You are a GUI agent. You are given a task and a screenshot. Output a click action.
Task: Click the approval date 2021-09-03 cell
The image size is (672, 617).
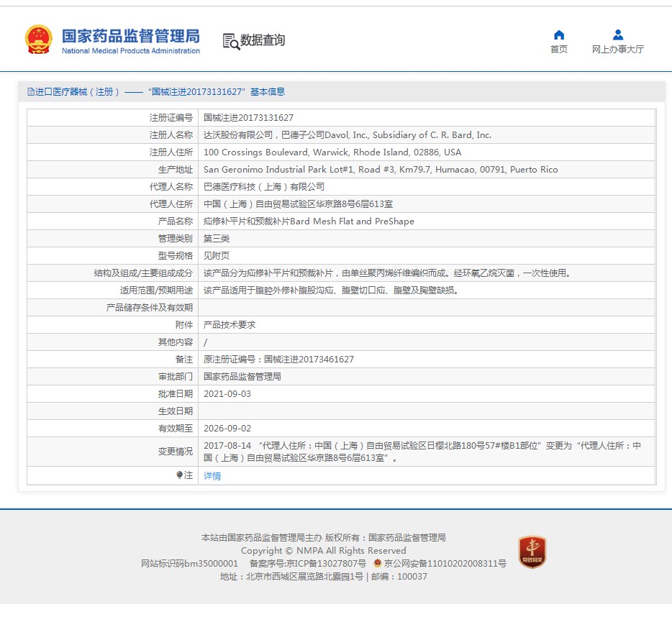point(227,394)
